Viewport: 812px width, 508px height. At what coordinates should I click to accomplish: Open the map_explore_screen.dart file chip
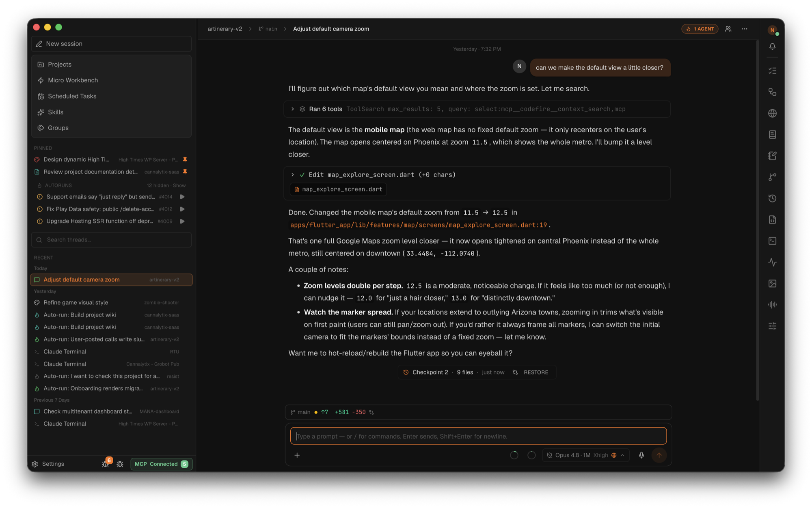(x=338, y=189)
